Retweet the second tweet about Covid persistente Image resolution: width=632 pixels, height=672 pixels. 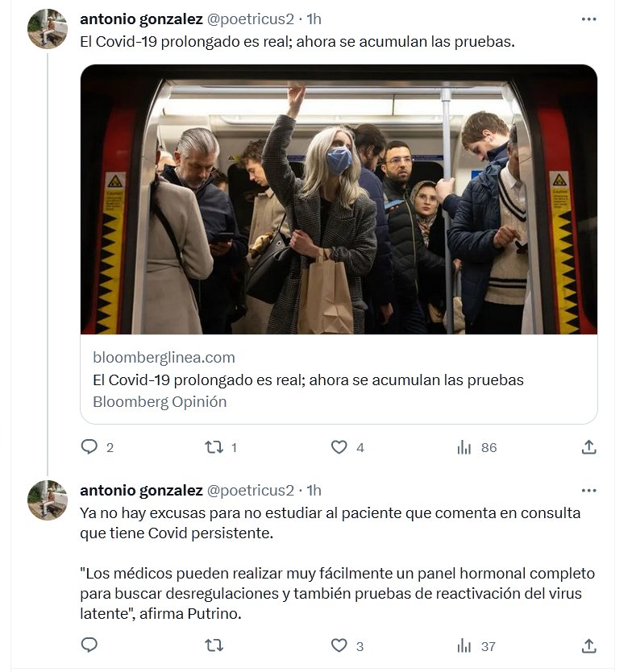214,645
